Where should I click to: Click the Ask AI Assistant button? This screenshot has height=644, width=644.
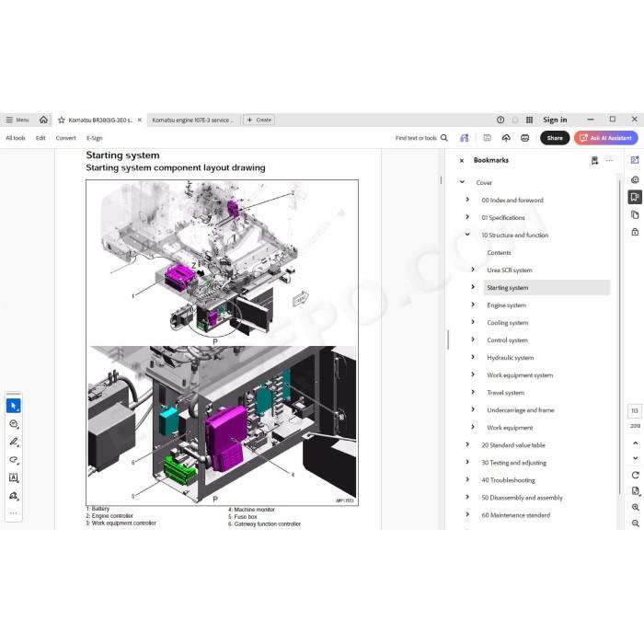(606, 138)
